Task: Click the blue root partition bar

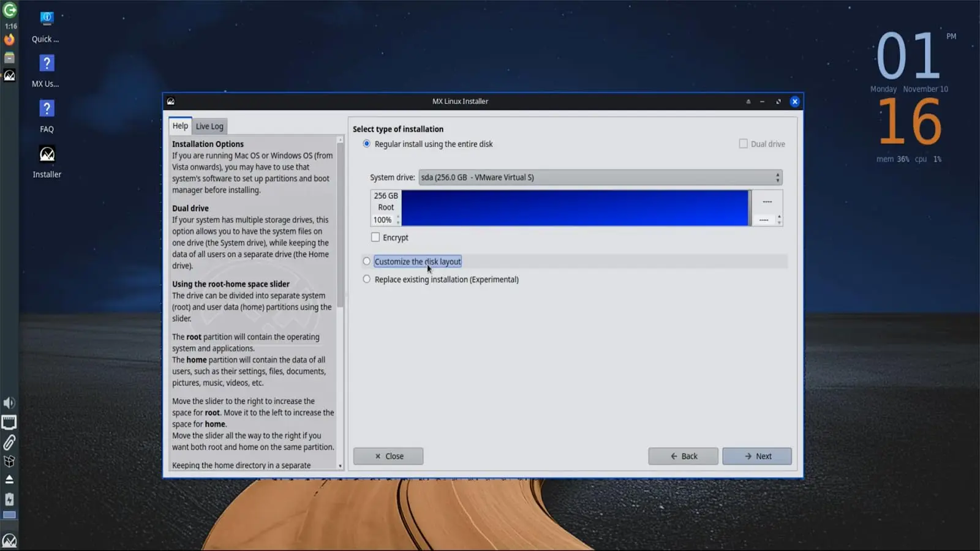Action: [575, 208]
